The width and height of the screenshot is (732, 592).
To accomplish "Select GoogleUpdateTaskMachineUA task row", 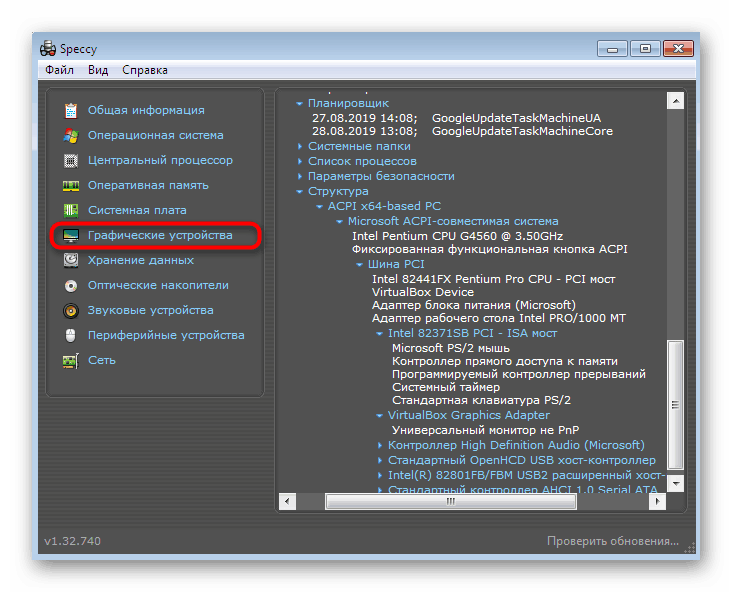I will [457, 118].
